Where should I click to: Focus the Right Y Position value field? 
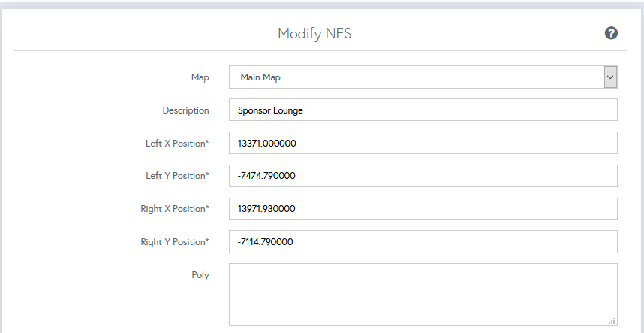[423, 242]
